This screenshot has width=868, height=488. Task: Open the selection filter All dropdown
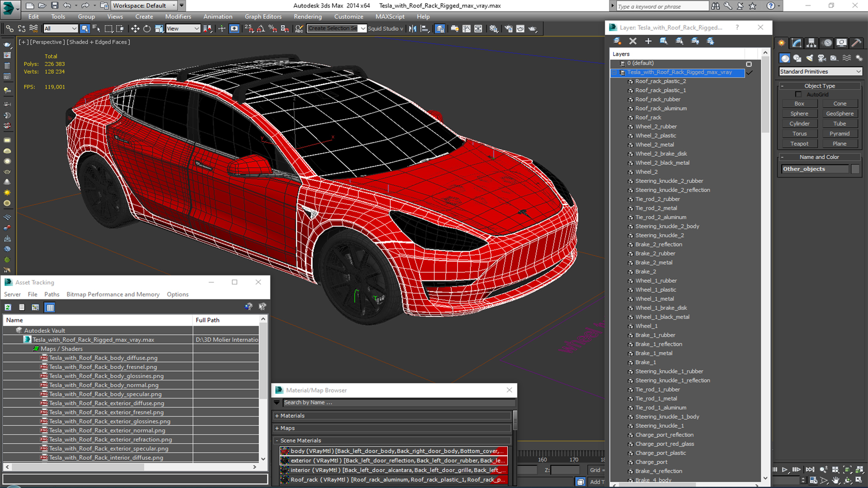point(61,28)
